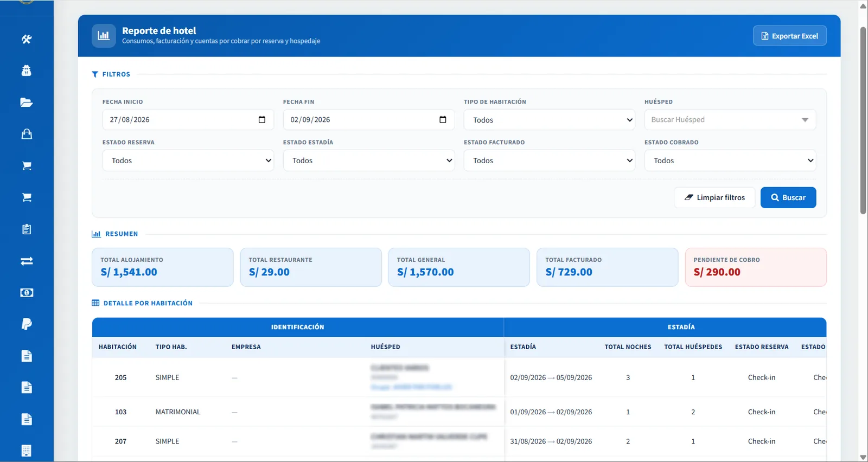Click the TOTAL HUÉSPEDES column header
868x462 pixels.
693,347
